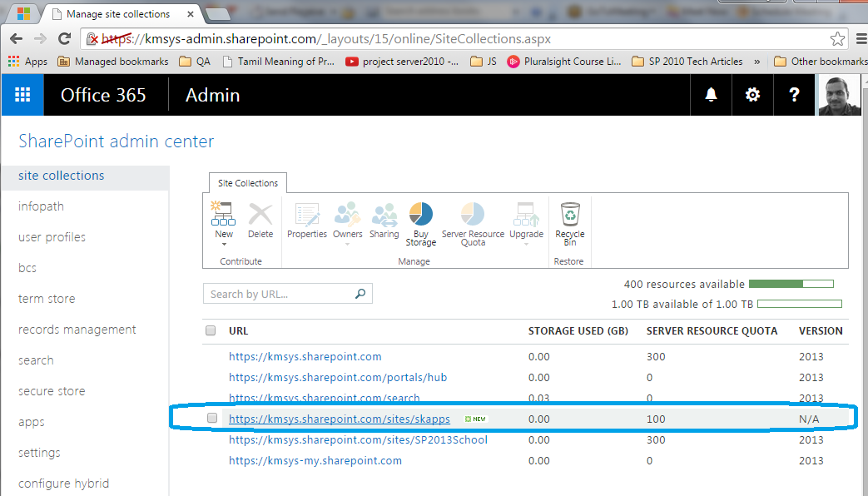868x496 pixels.
Task: Open the settings gear menu
Action: point(752,95)
